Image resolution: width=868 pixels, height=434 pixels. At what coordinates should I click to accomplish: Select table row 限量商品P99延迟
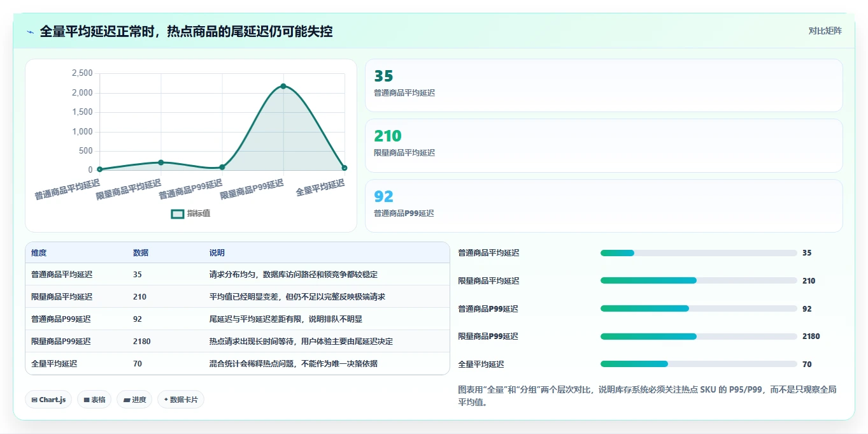point(238,342)
